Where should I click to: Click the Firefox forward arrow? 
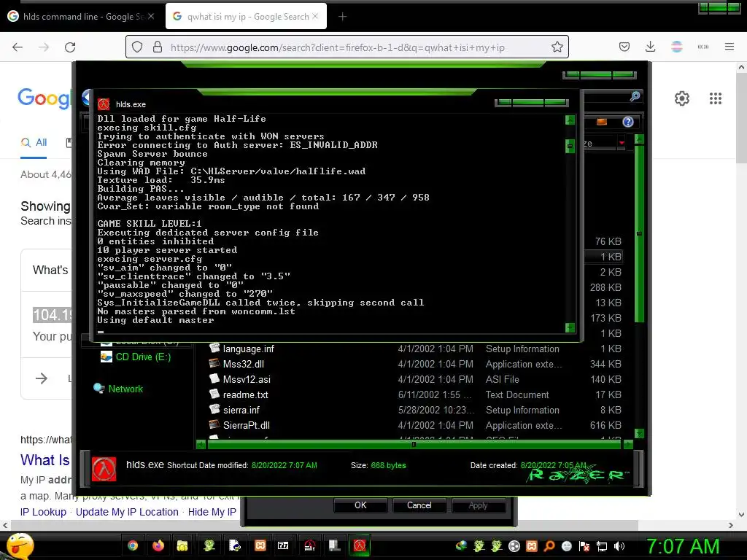[x=44, y=47]
